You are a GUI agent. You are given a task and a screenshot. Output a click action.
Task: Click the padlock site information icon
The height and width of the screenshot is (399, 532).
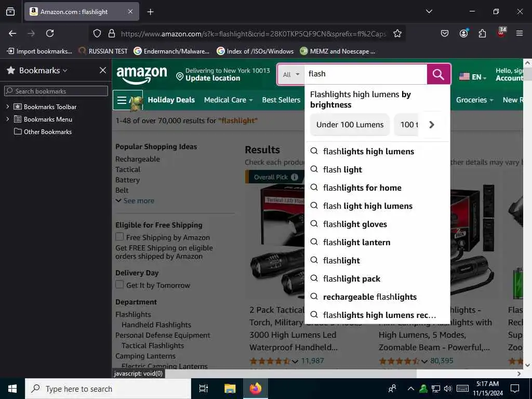(111, 33)
